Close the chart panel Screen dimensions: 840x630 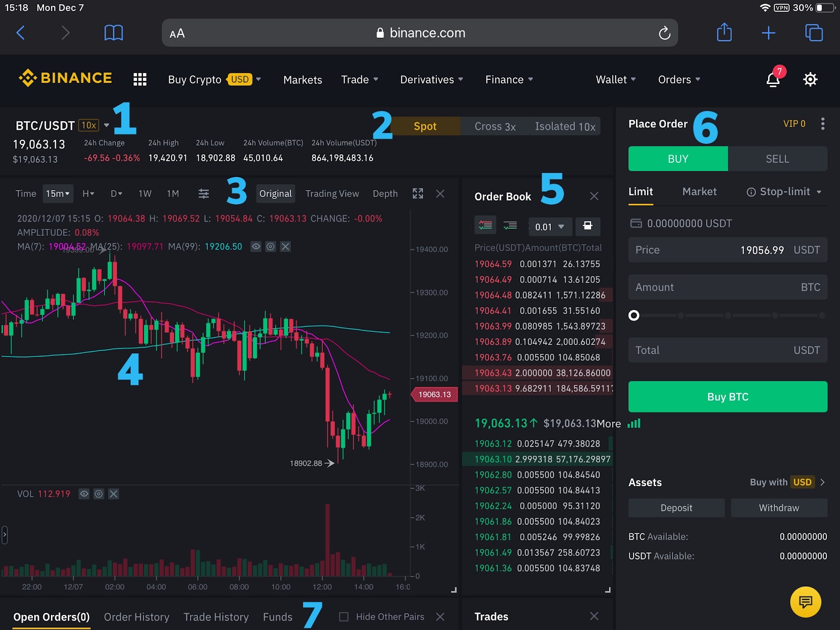tap(440, 194)
